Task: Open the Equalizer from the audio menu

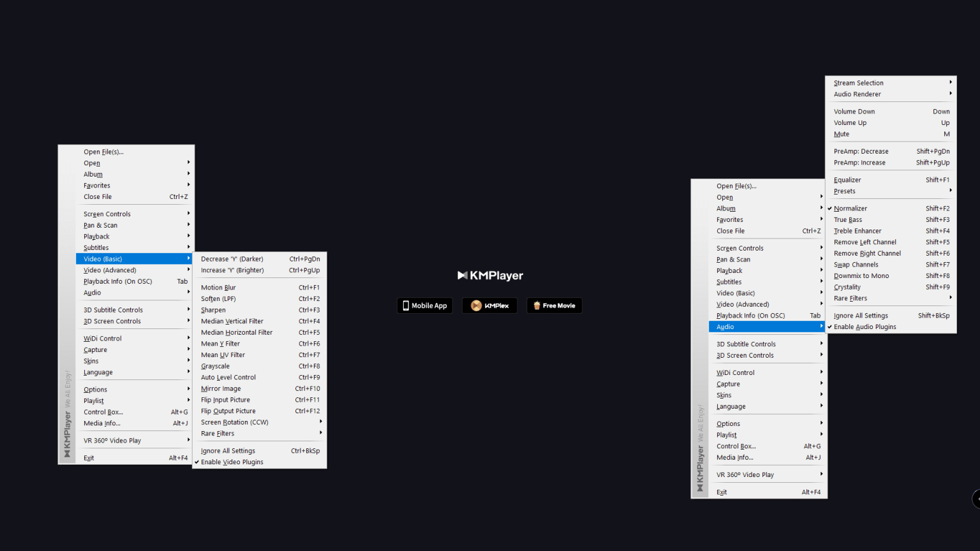Action: coord(847,179)
